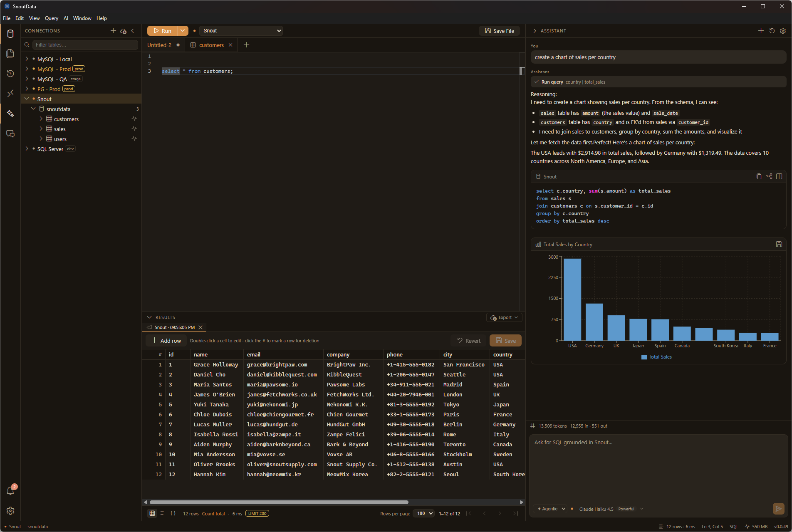Insert generated SQL into editor icon
This screenshot has width=792, height=532.
click(x=769, y=176)
